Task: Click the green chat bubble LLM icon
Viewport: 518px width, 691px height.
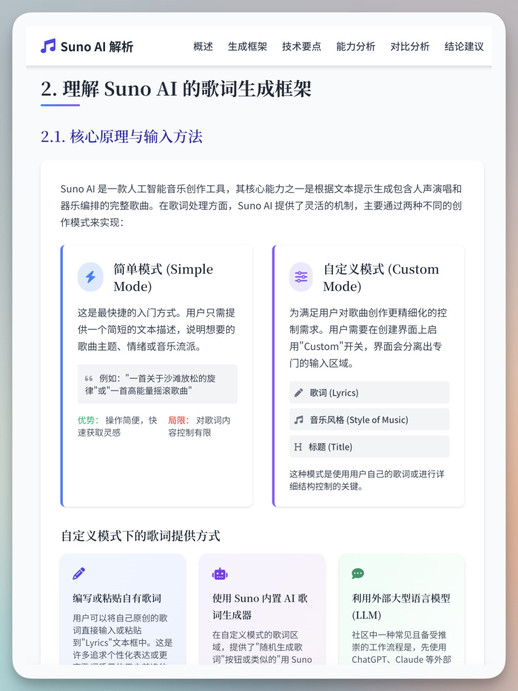Action: 358,573
